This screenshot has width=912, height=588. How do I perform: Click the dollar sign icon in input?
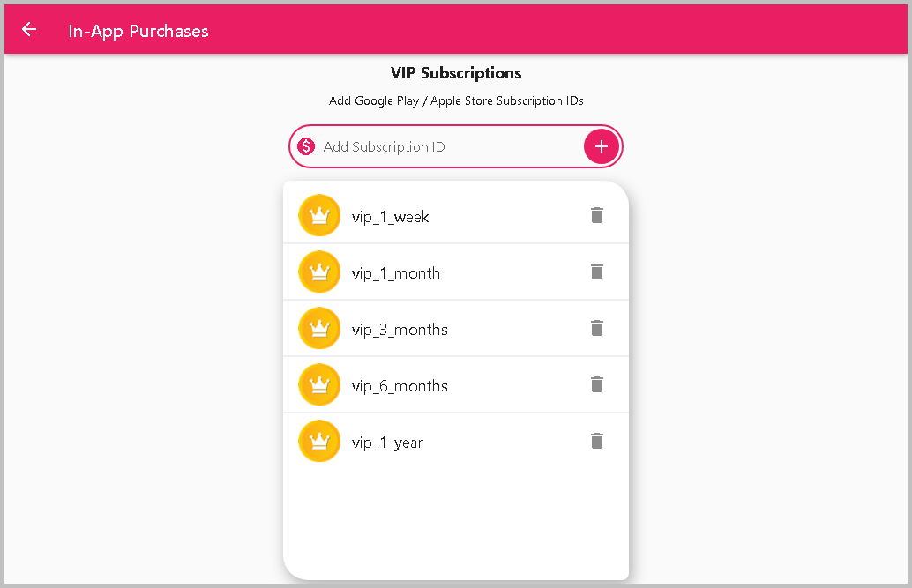306,146
